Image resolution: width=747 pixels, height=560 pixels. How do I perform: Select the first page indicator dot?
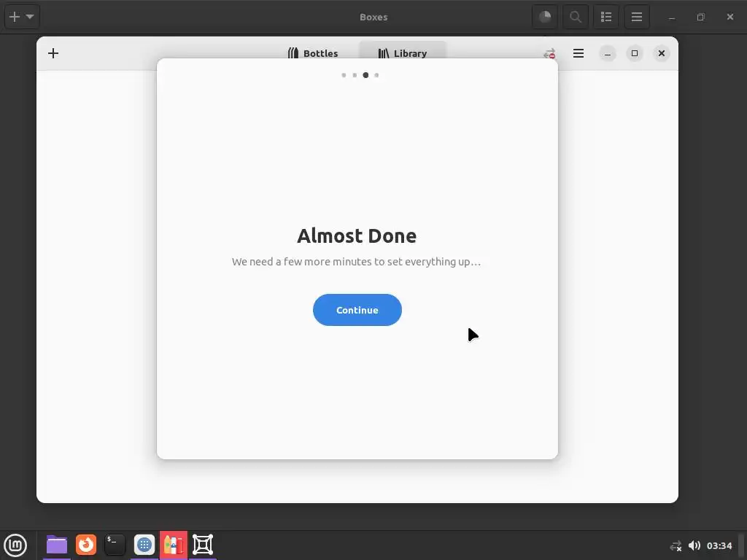pos(344,75)
